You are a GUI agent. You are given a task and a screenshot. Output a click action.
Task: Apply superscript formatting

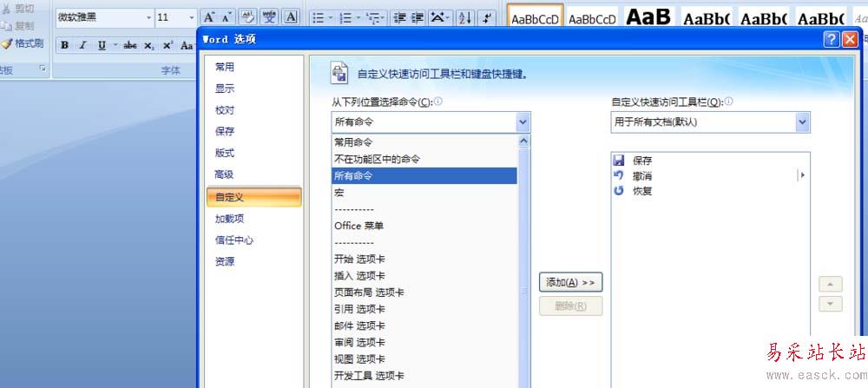coord(168,45)
